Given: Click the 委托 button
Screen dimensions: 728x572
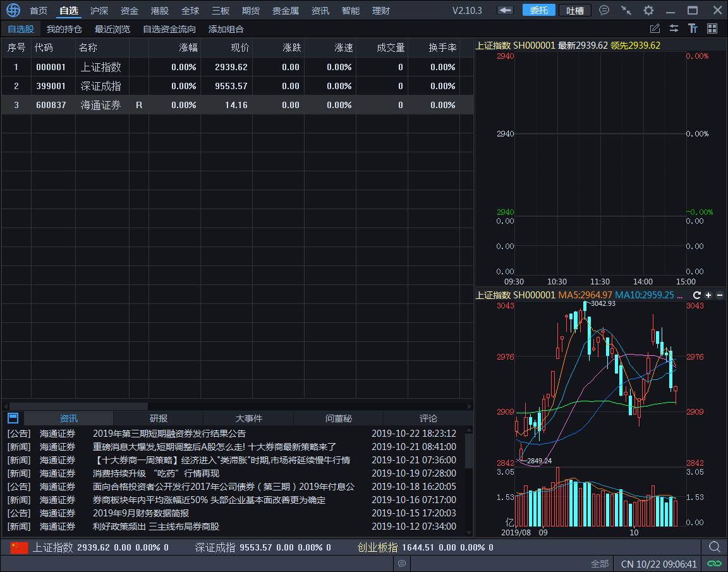Looking at the screenshot, I should pos(538,10).
